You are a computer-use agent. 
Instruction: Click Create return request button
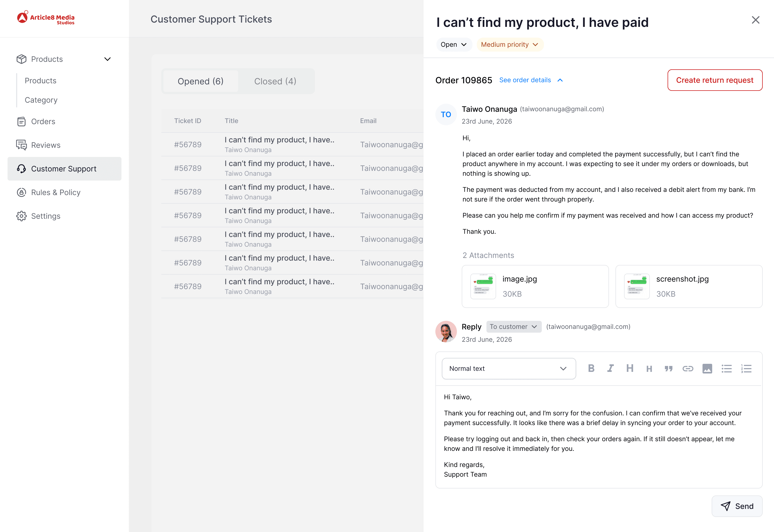[x=714, y=80]
